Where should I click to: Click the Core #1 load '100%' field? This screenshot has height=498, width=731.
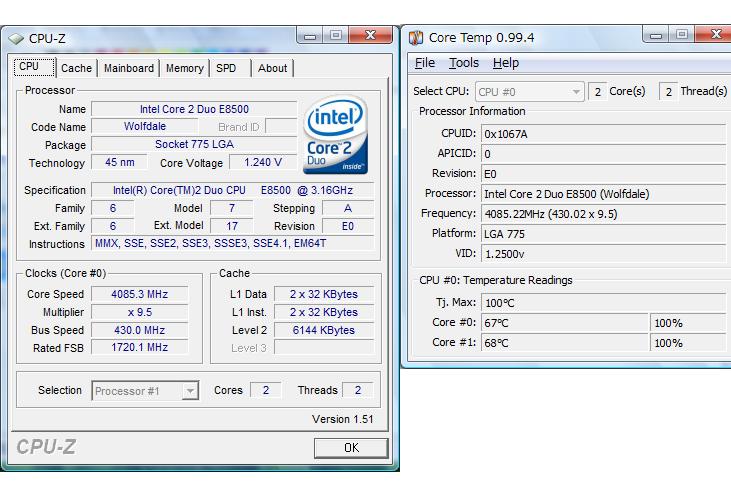coord(689,343)
